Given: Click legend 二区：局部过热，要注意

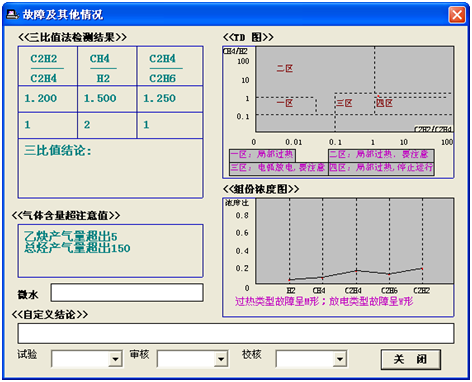Looking at the screenshot, I should 381,155.
